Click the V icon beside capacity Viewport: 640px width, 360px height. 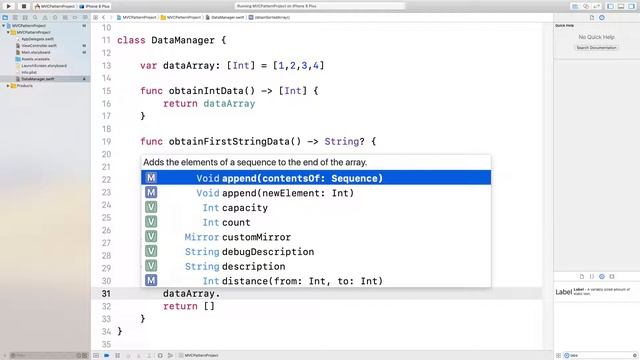point(151,207)
